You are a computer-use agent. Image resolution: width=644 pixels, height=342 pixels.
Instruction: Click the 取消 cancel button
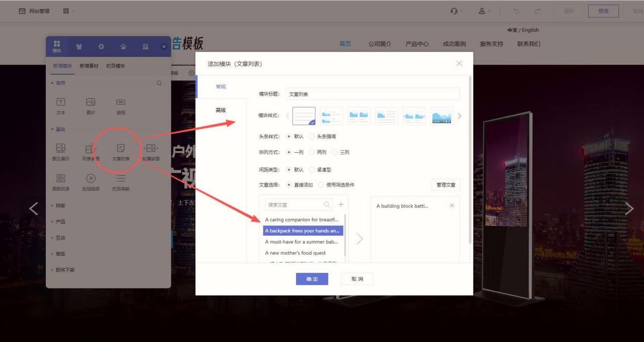tap(357, 279)
